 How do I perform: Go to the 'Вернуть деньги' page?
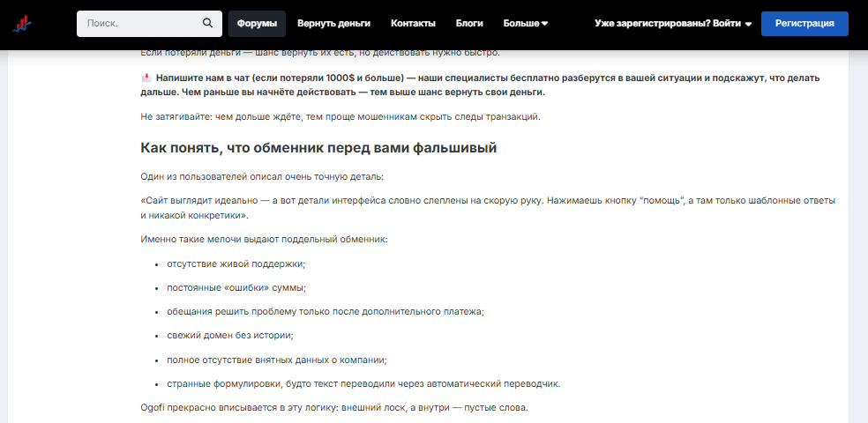pos(333,24)
